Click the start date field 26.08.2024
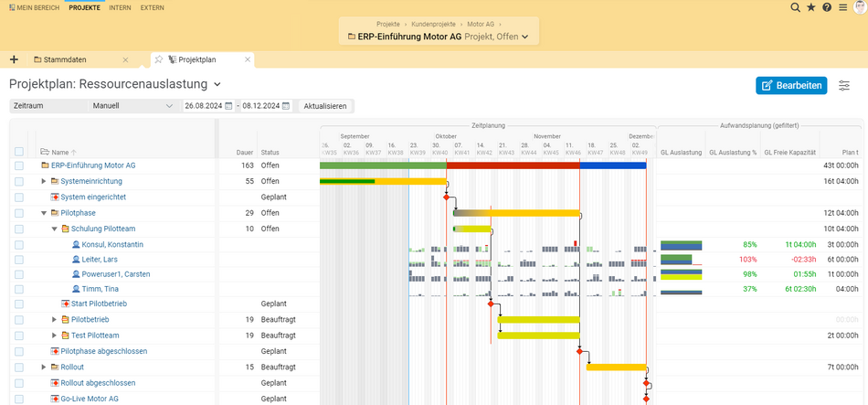The height and width of the screenshot is (405, 868). click(x=204, y=106)
